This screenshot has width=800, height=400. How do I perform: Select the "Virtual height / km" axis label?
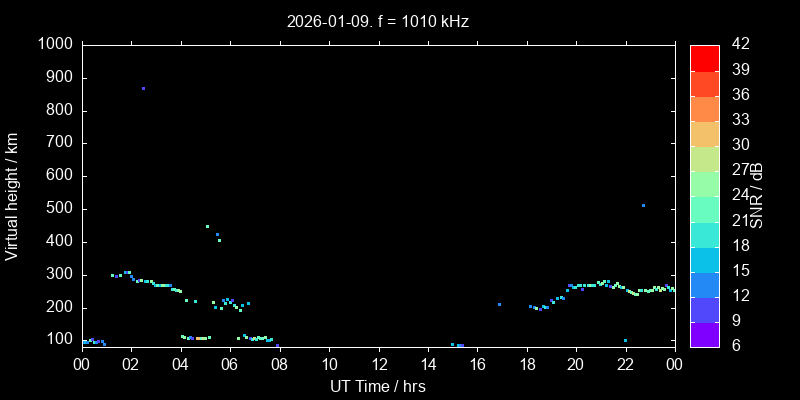[x=12, y=195]
